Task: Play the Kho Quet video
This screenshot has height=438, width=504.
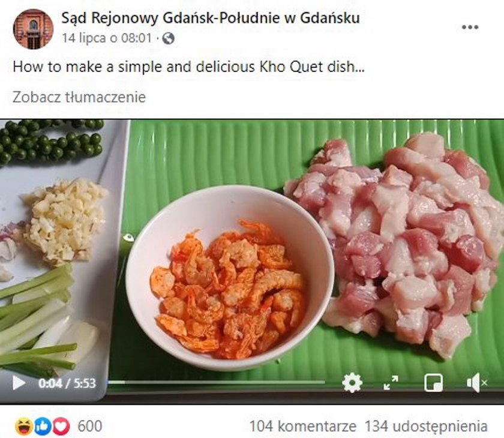Action: (x=19, y=383)
